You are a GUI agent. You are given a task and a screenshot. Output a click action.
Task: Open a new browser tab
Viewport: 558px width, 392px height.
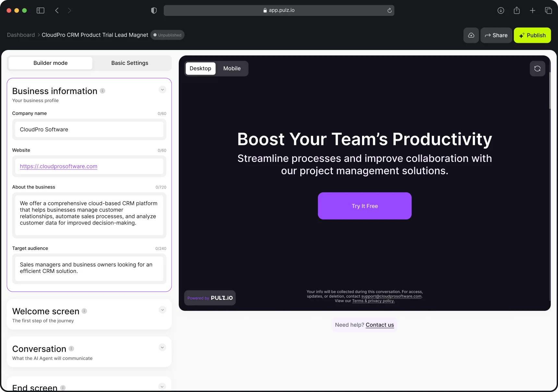532,10
